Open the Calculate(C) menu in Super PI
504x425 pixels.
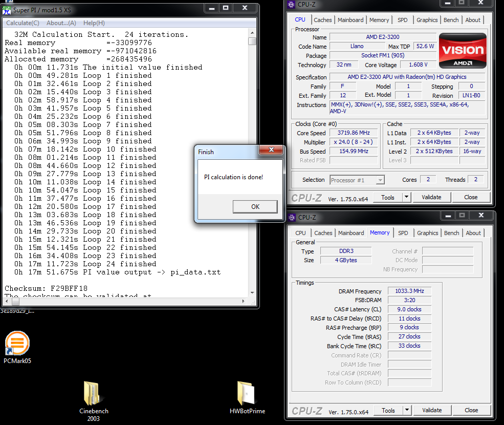point(23,23)
